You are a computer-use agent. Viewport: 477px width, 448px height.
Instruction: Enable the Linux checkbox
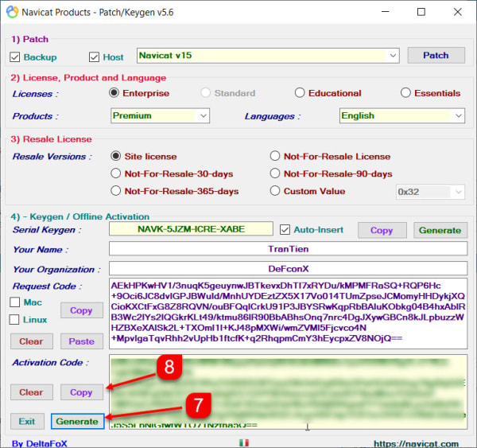14,319
